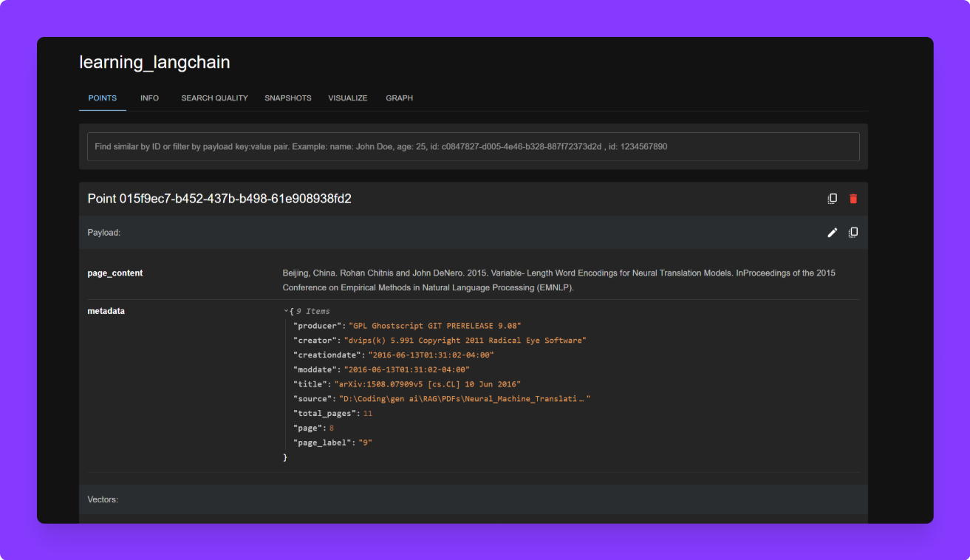970x560 pixels.
Task: Click the "source" JSON key
Action: [314, 399]
